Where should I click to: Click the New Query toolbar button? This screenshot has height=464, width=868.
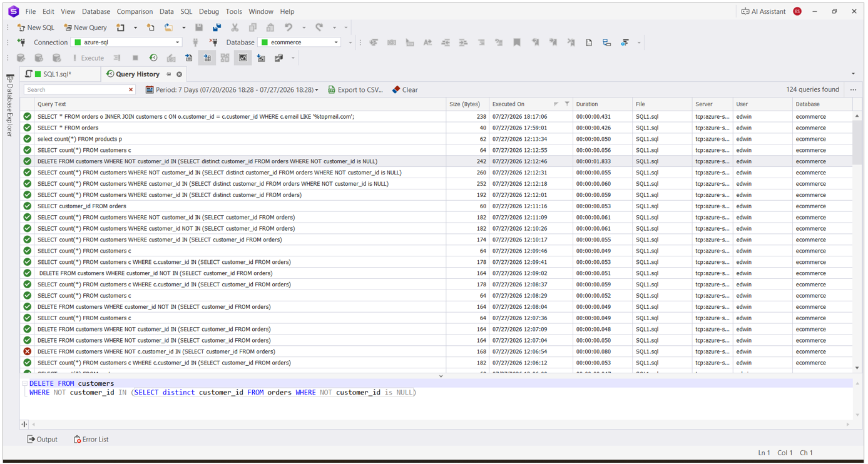pyautogui.click(x=86, y=28)
